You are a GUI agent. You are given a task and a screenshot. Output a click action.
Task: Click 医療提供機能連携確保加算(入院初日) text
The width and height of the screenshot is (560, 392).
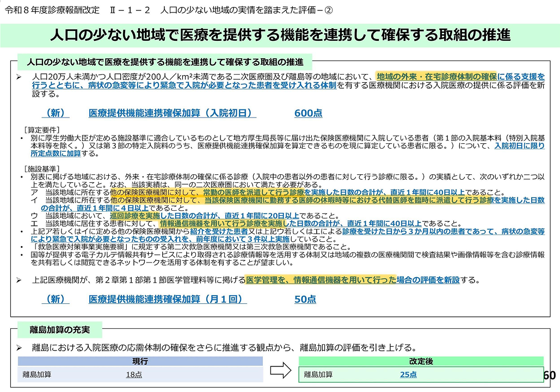[x=172, y=113]
